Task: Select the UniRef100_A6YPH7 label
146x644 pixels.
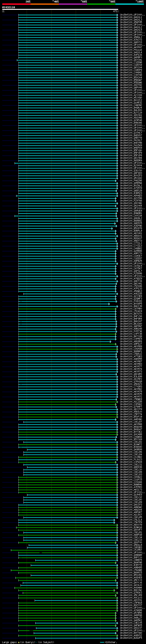Action: [131, 47]
